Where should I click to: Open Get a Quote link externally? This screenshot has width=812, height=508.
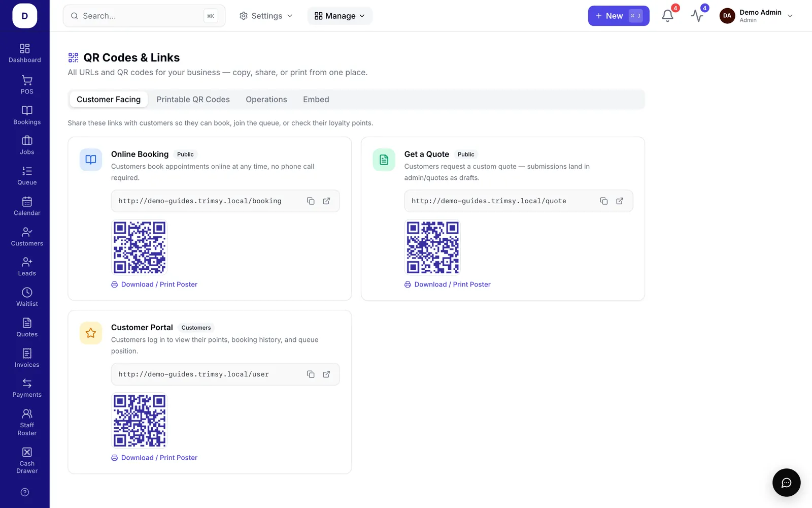pos(620,201)
